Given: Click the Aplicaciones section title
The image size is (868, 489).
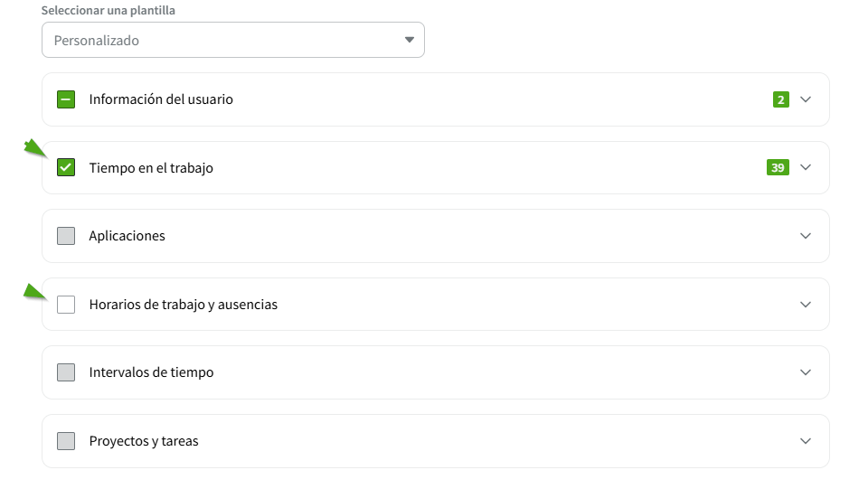Looking at the screenshot, I should point(127,236).
